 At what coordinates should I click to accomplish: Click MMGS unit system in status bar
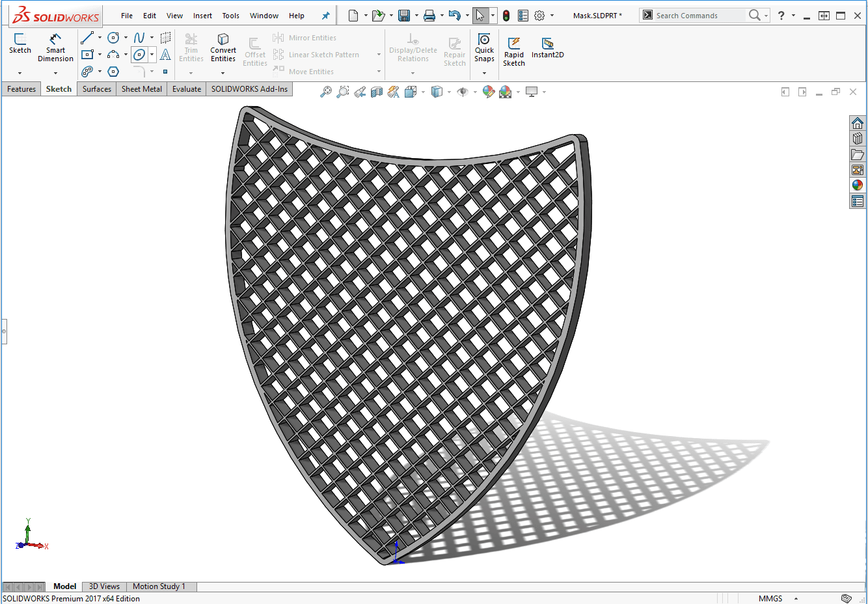click(x=770, y=598)
